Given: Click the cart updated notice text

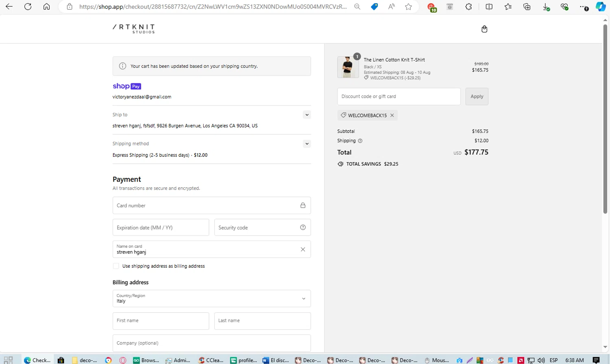Looking at the screenshot, I should [x=194, y=66].
